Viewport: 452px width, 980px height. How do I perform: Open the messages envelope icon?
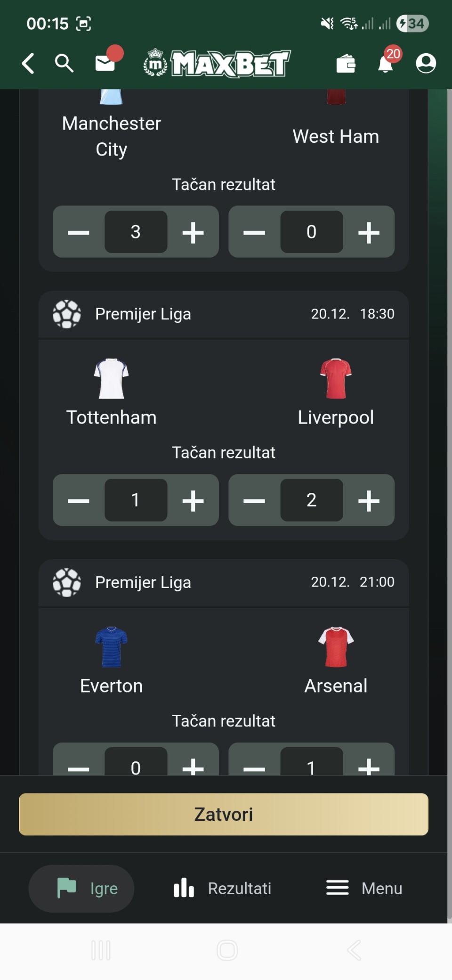pos(105,63)
